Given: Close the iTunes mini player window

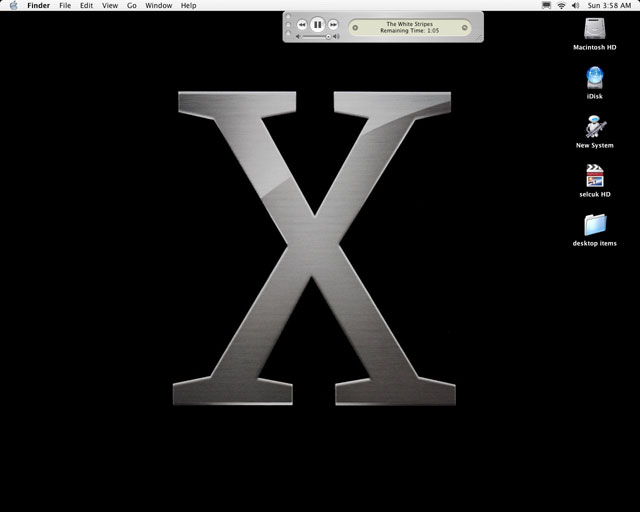Looking at the screenshot, I should pos(288,16).
